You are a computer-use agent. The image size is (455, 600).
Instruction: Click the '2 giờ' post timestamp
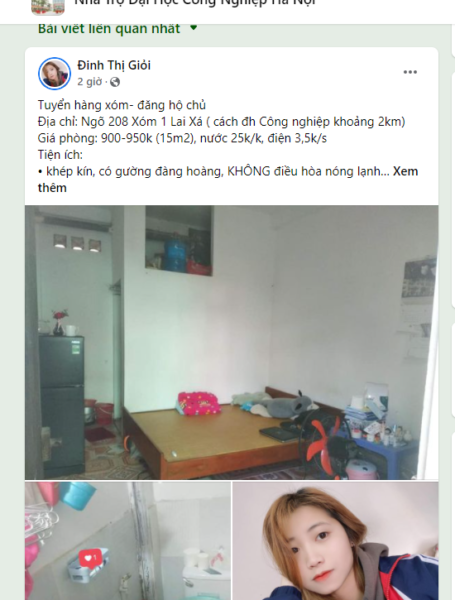pyautogui.click(x=90, y=82)
